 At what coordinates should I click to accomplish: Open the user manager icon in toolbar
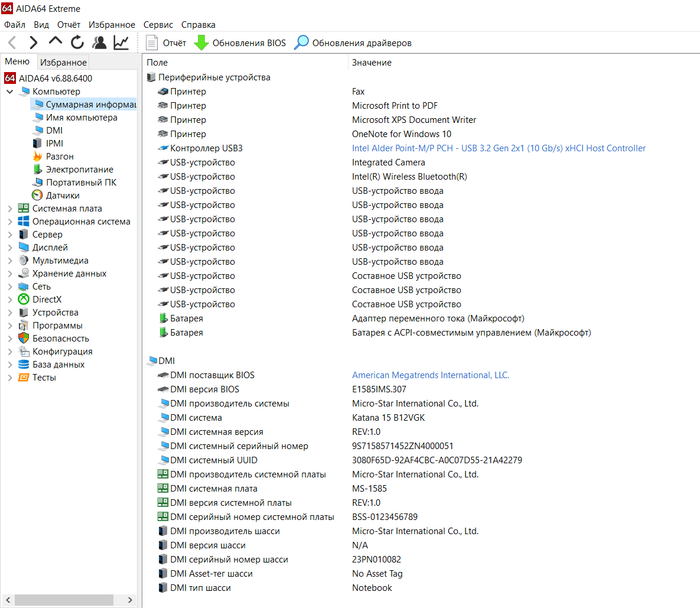[99, 43]
